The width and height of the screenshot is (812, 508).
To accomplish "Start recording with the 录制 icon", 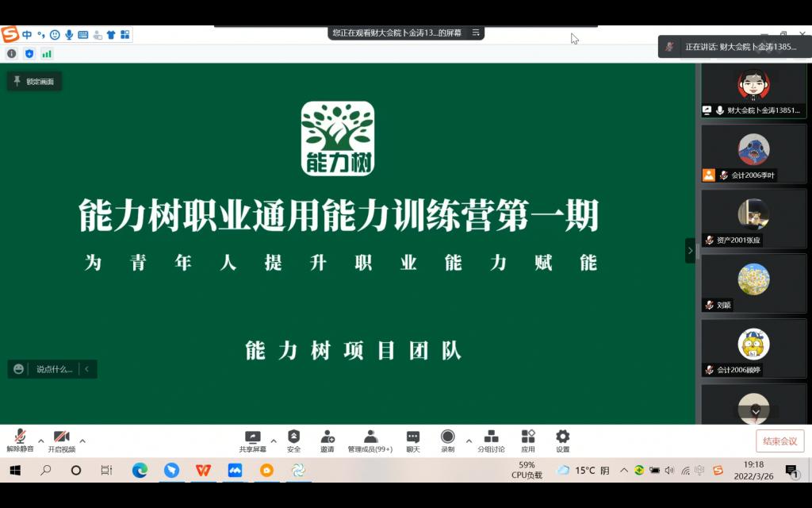I will click(x=447, y=440).
